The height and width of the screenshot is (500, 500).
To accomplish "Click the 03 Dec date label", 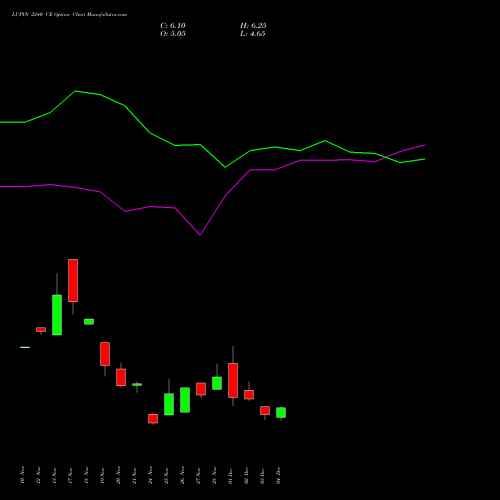I will (262, 475).
